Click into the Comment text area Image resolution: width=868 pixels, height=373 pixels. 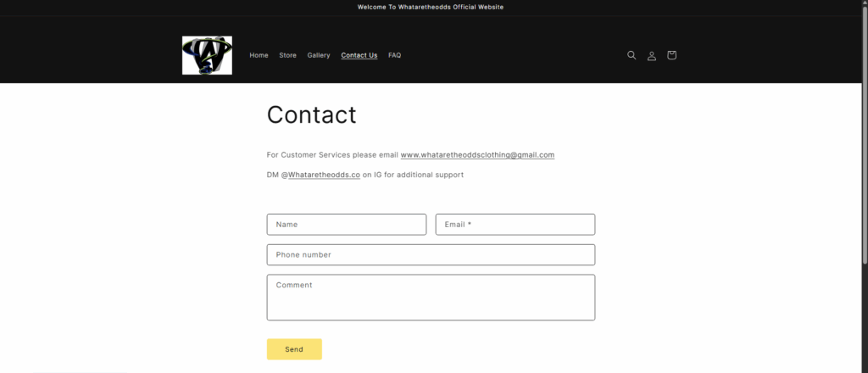pos(431,298)
